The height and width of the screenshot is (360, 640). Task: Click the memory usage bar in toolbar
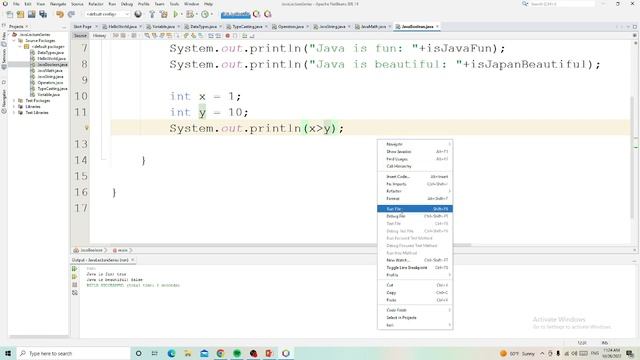point(236,15)
